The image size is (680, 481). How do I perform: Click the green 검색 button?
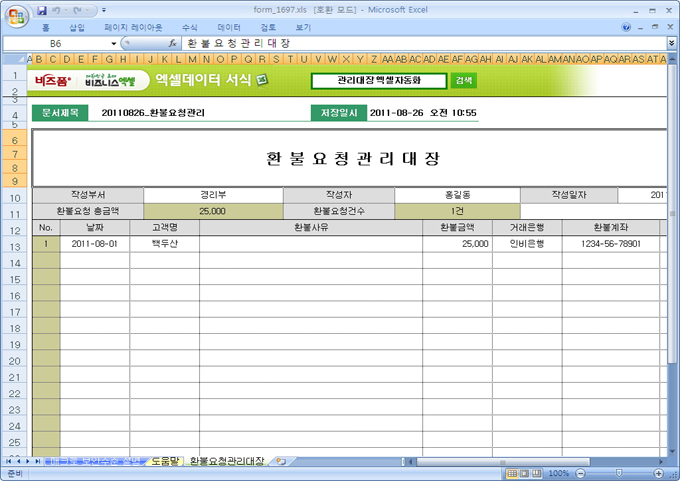click(463, 80)
